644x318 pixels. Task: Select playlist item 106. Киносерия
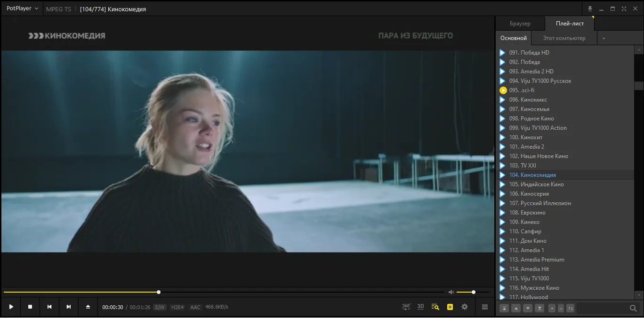tap(565, 194)
